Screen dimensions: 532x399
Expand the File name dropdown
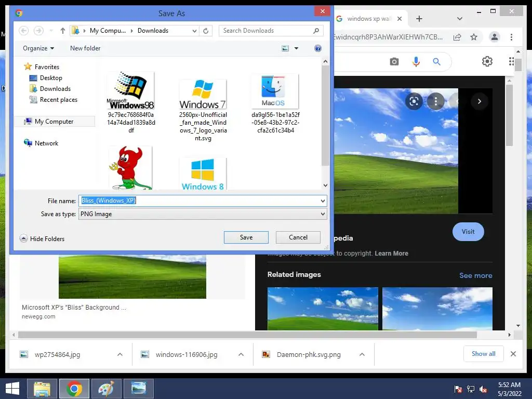[323, 201]
